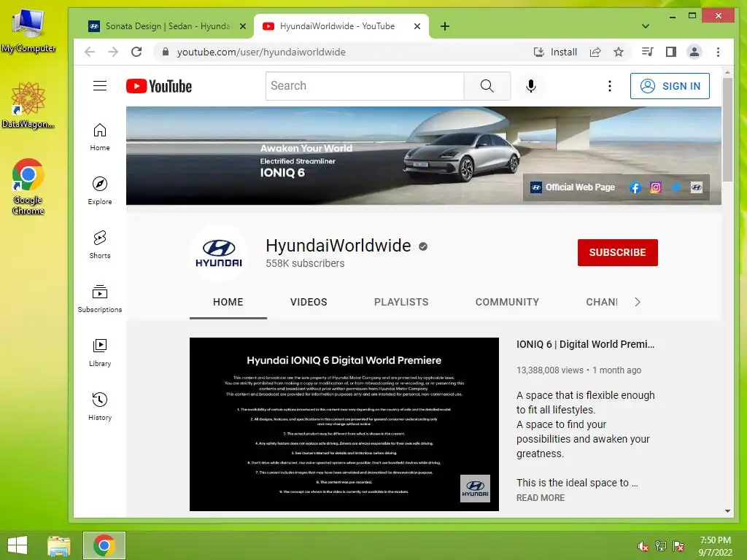Open the IONIQ 6 Digital World Premiere title link

[585, 344]
